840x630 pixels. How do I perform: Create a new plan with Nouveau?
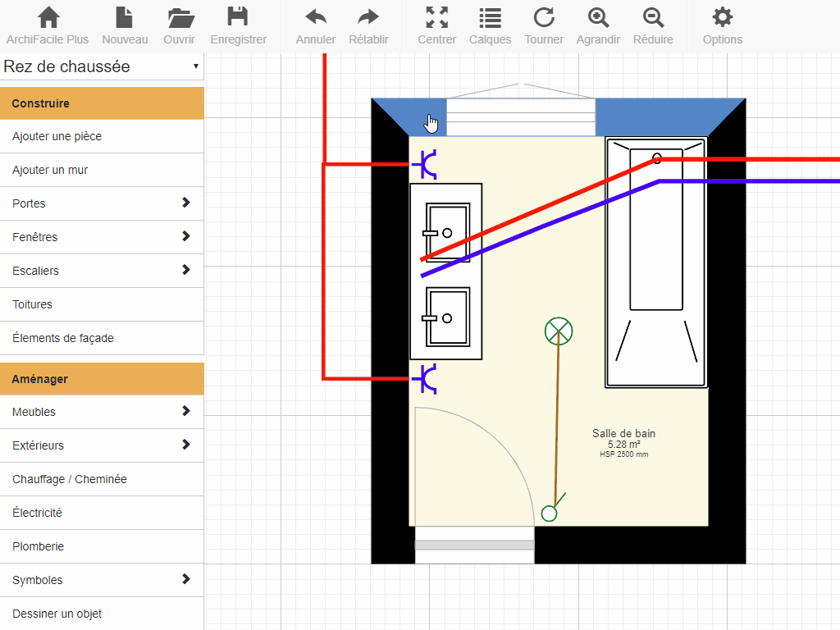(125, 25)
